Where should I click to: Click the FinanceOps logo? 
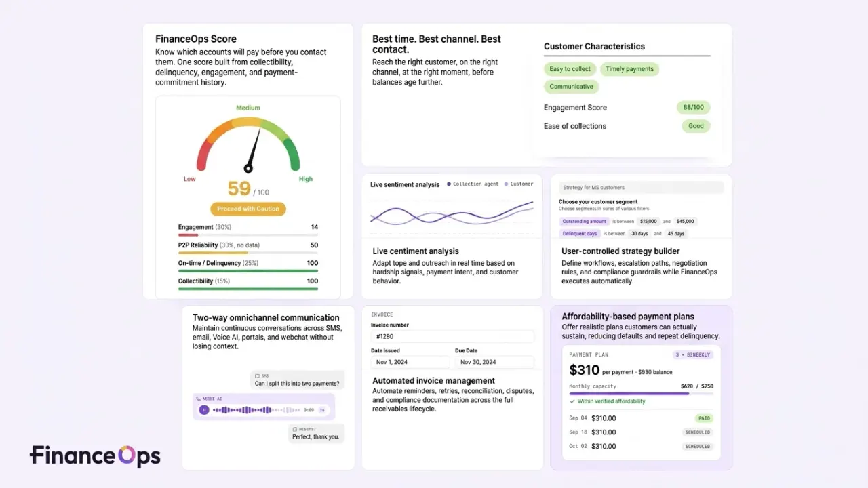click(x=95, y=456)
